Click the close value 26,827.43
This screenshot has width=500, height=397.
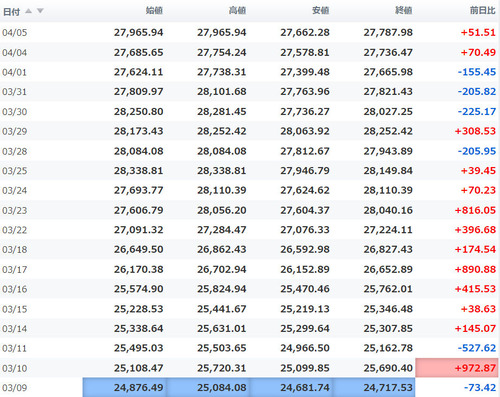388,249
